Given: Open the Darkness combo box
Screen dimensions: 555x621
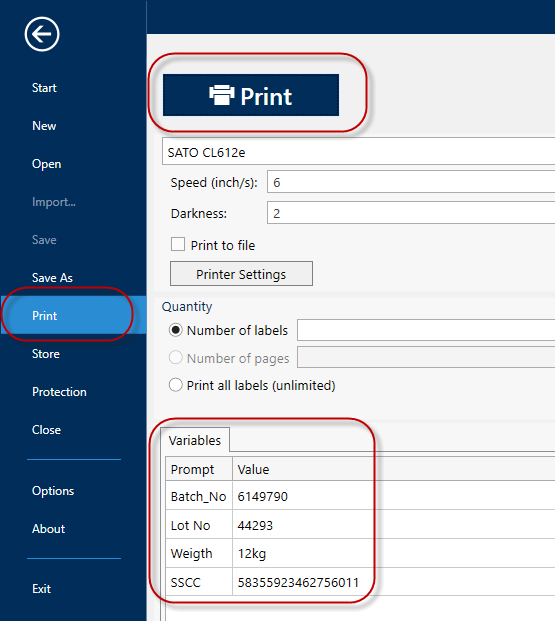Looking at the screenshot, I should pos(411,213).
